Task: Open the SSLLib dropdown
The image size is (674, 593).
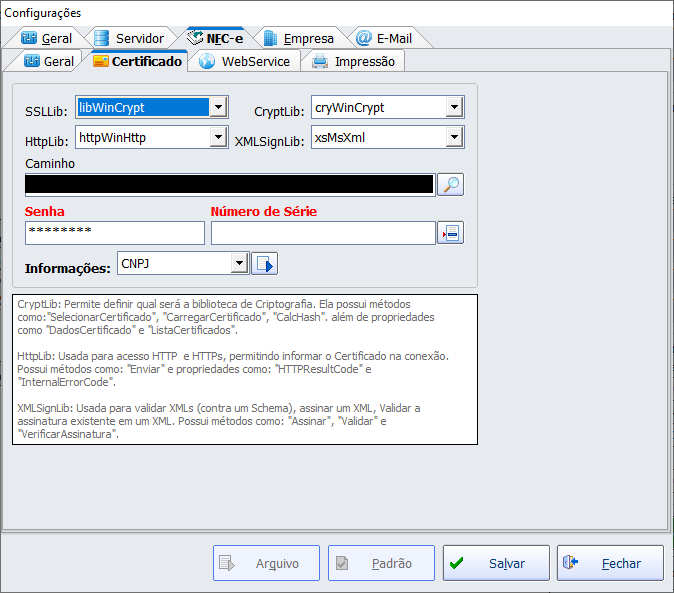Action: tap(219, 107)
